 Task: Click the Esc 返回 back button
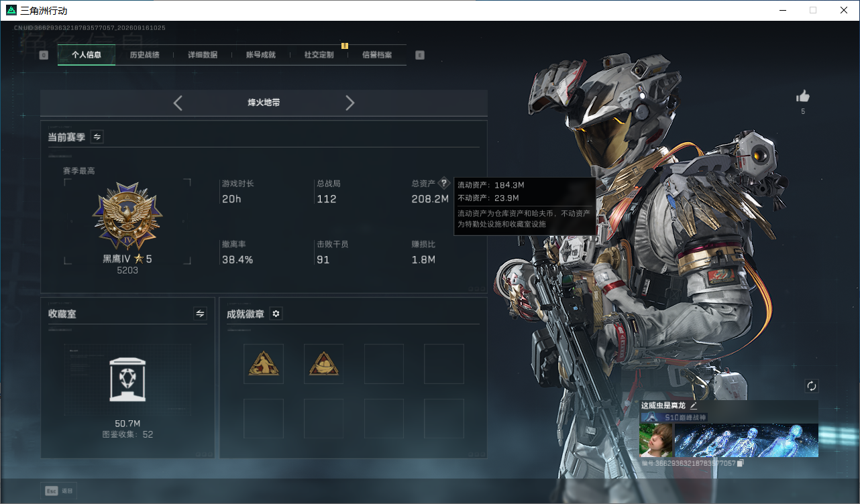tap(58, 491)
